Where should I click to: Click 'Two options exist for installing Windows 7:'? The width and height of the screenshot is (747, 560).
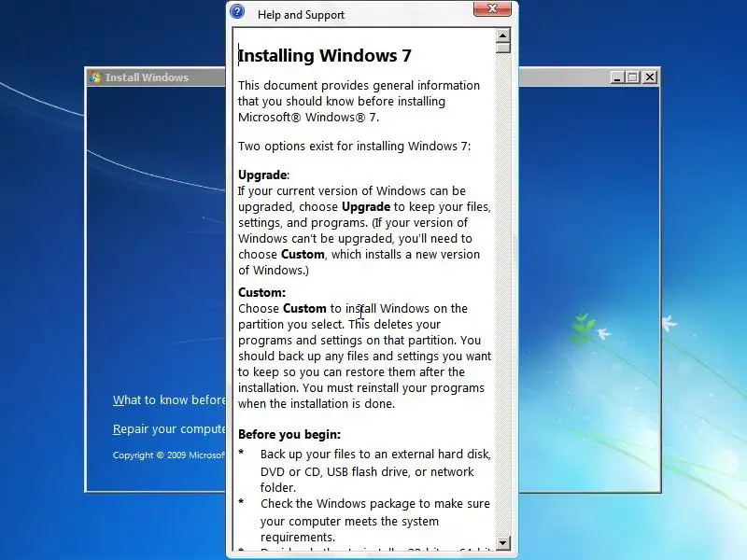point(355,147)
